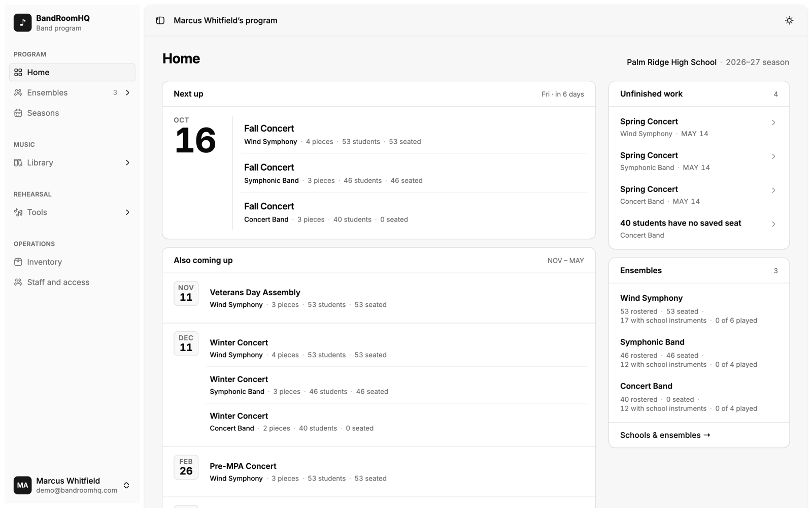
Task: Click the Library books icon
Action: [18, 163]
